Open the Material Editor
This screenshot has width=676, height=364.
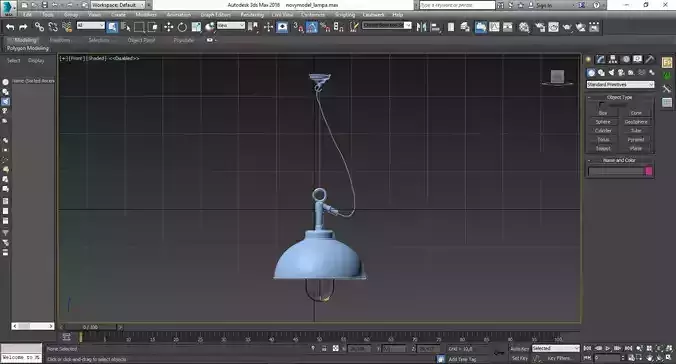(524, 27)
